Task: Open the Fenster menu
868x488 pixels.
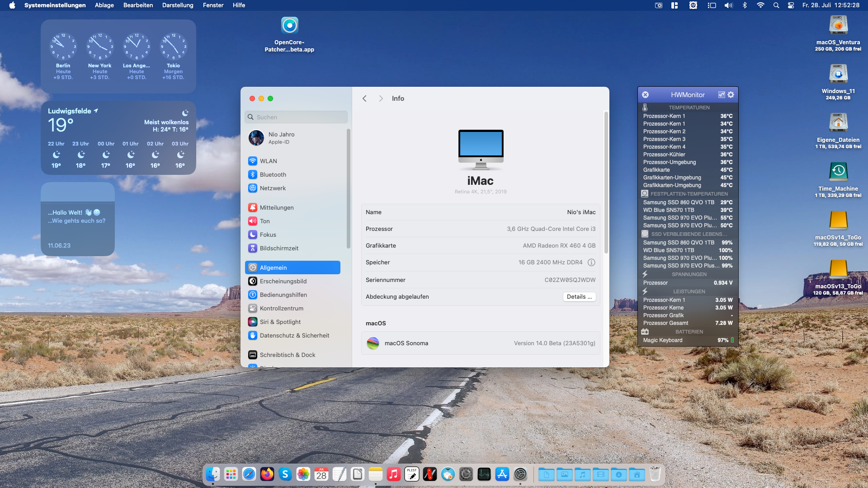Action: [x=213, y=5]
